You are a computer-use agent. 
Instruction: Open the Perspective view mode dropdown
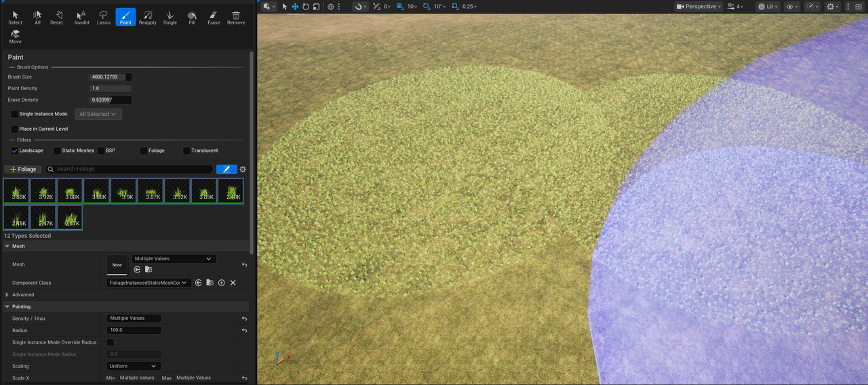tap(698, 6)
